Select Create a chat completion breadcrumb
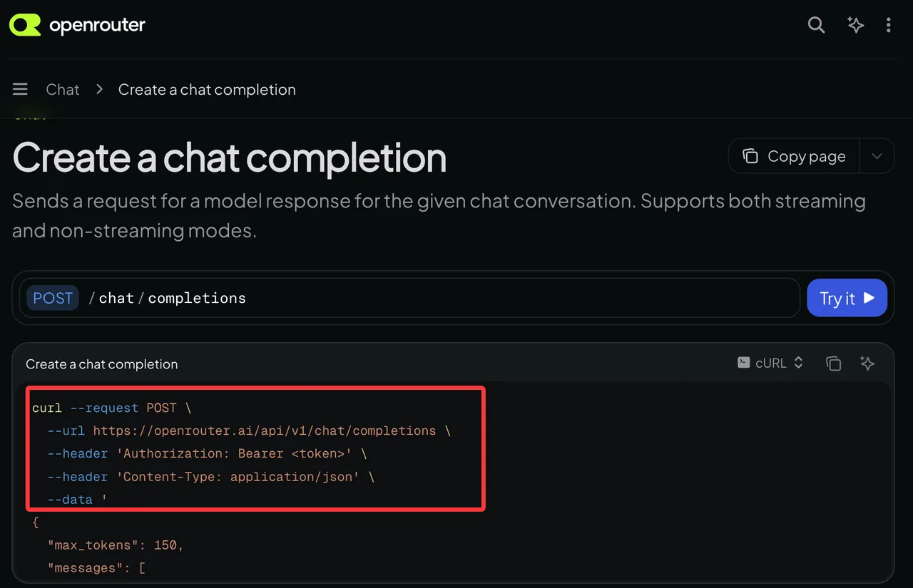 click(x=207, y=90)
